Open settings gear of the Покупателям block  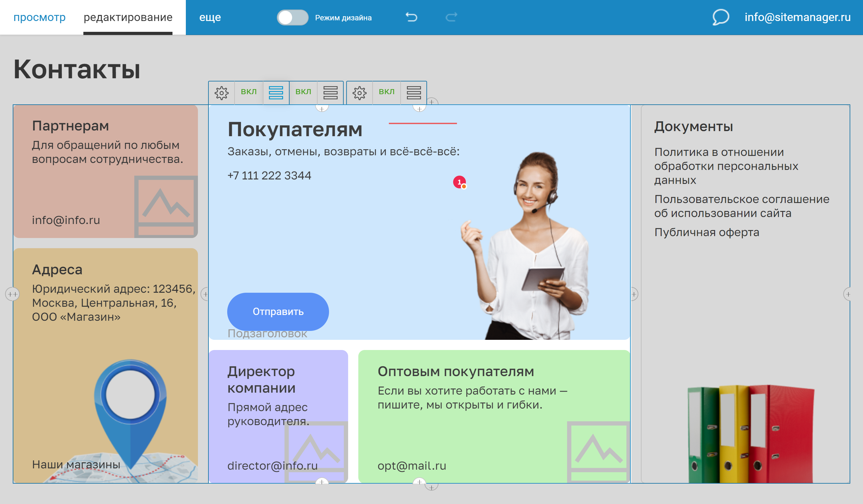[222, 93]
